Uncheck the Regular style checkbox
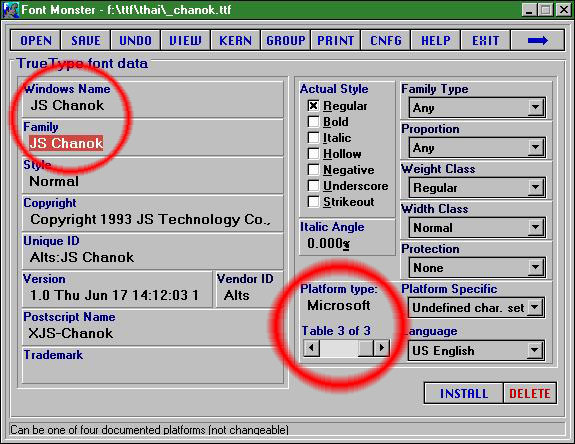 click(x=313, y=106)
